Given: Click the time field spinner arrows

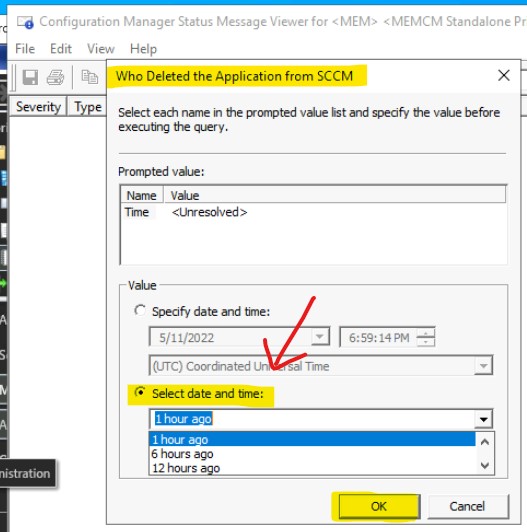Looking at the screenshot, I should 426,337.
